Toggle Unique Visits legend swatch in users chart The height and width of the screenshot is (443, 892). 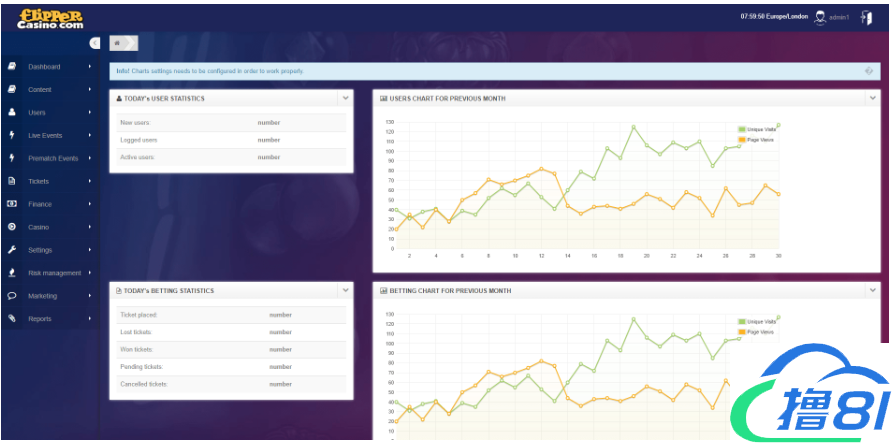(741, 129)
